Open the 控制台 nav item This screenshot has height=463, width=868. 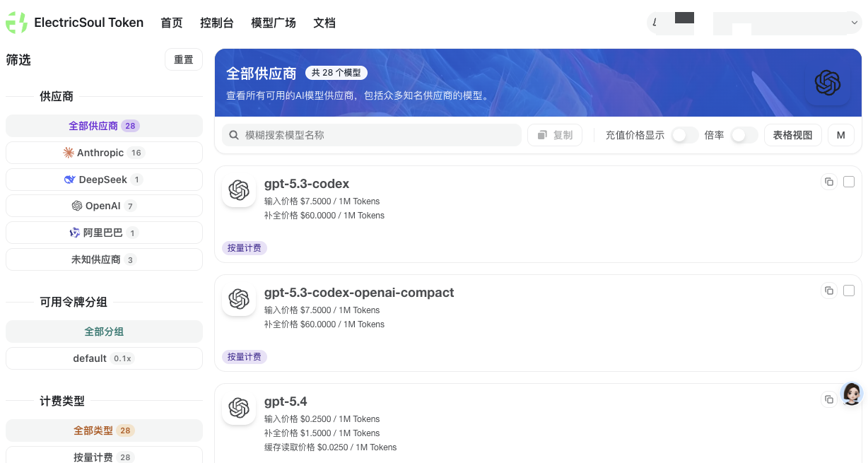coord(217,23)
